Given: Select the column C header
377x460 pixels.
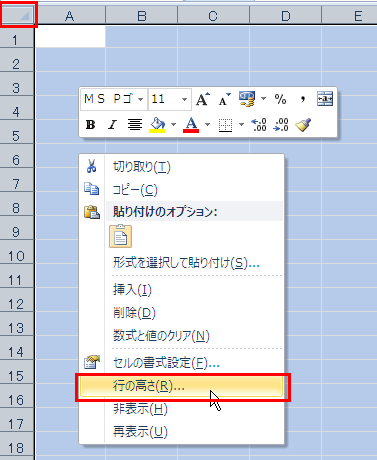Looking at the screenshot, I should (213, 16).
